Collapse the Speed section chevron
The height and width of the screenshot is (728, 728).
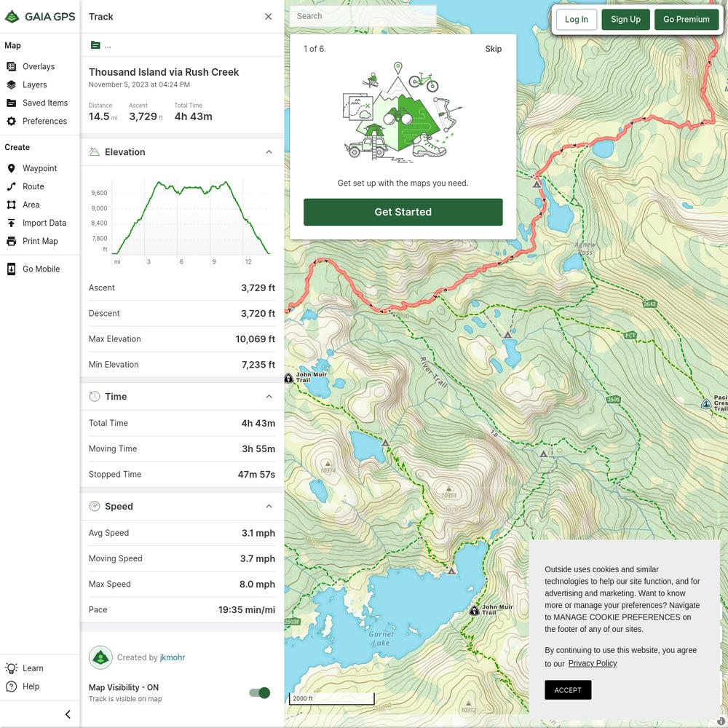click(269, 506)
